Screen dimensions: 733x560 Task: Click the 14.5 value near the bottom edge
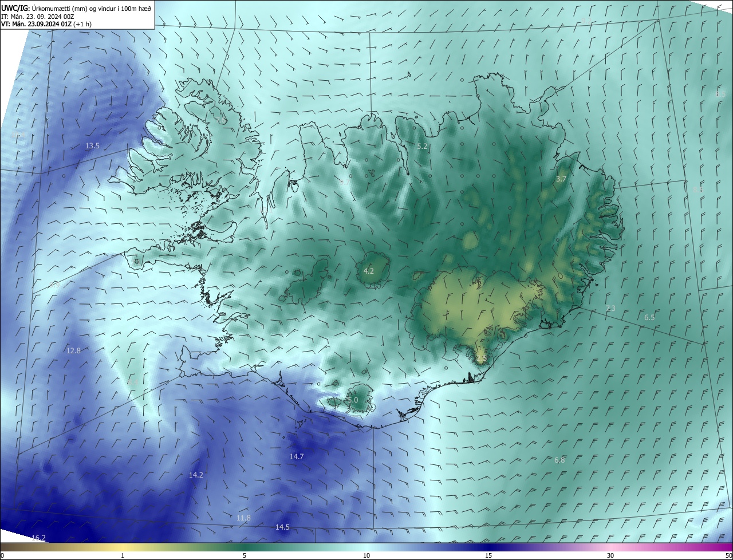click(282, 527)
